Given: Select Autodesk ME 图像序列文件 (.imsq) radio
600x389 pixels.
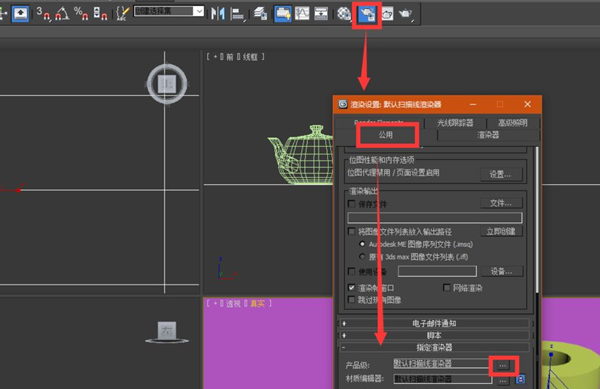Looking at the screenshot, I should pos(362,244).
